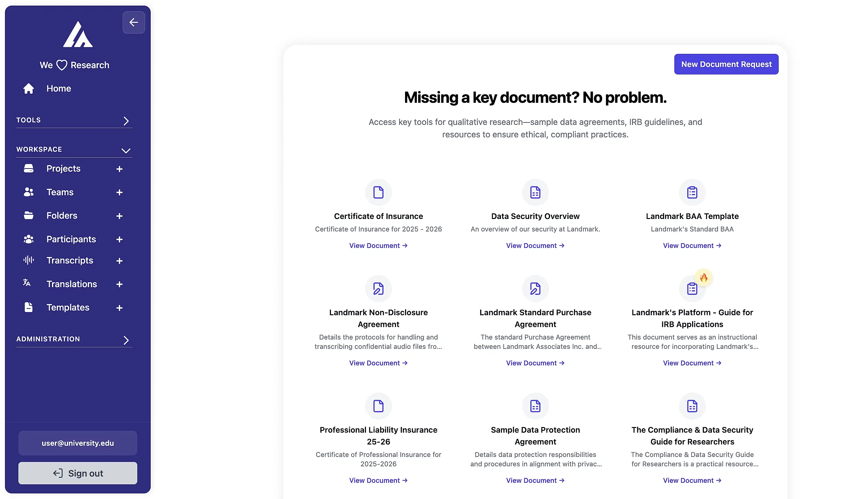Select the Projects drive icon

[x=28, y=168]
